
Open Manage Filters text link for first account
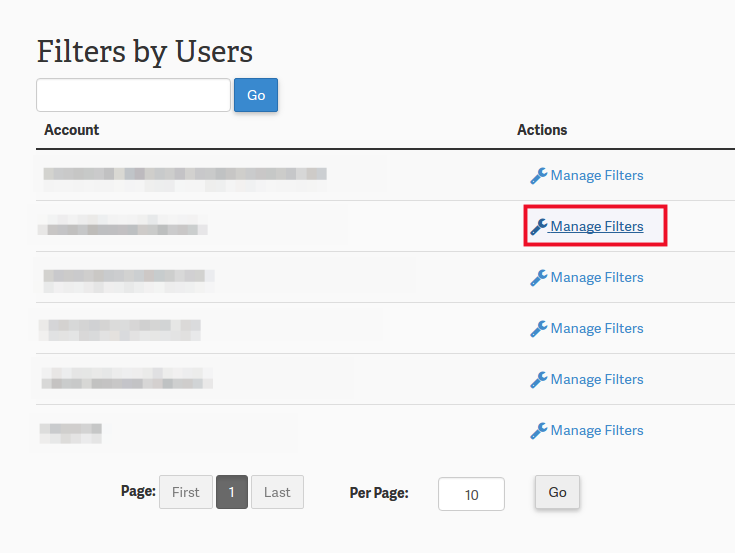597,176
